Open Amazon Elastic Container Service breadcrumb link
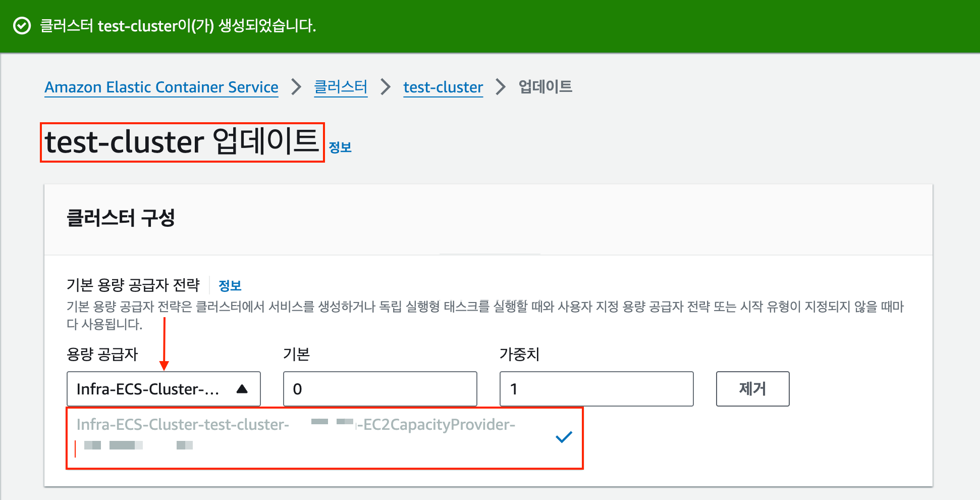The image size is (980, 500). pyautogui.click(x=160, y=87)
